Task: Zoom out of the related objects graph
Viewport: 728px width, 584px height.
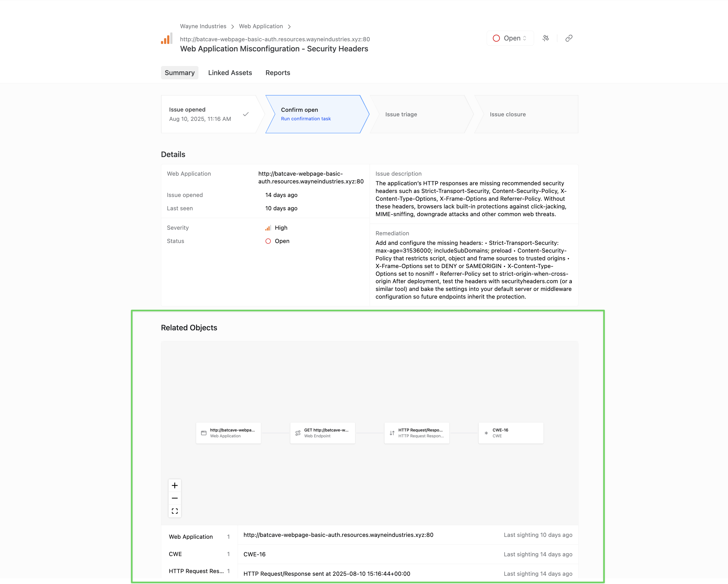Action: 175,498
